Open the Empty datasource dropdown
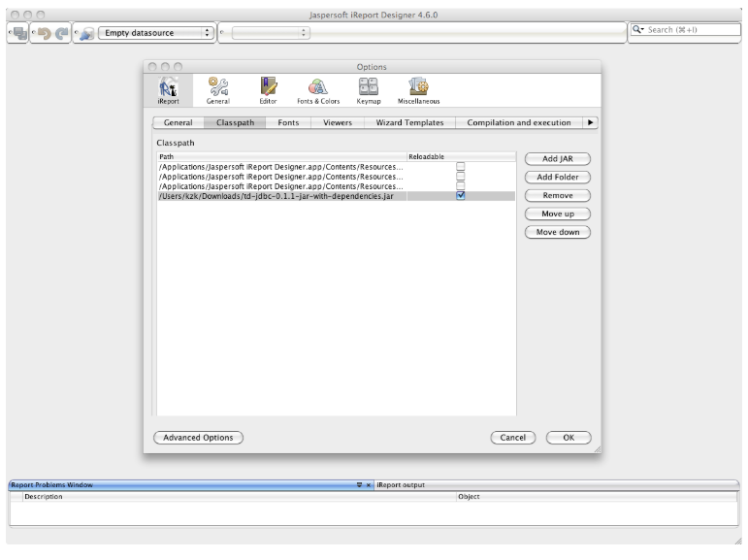The width and height of the screenshot is (748, 560). pos(155,33)
